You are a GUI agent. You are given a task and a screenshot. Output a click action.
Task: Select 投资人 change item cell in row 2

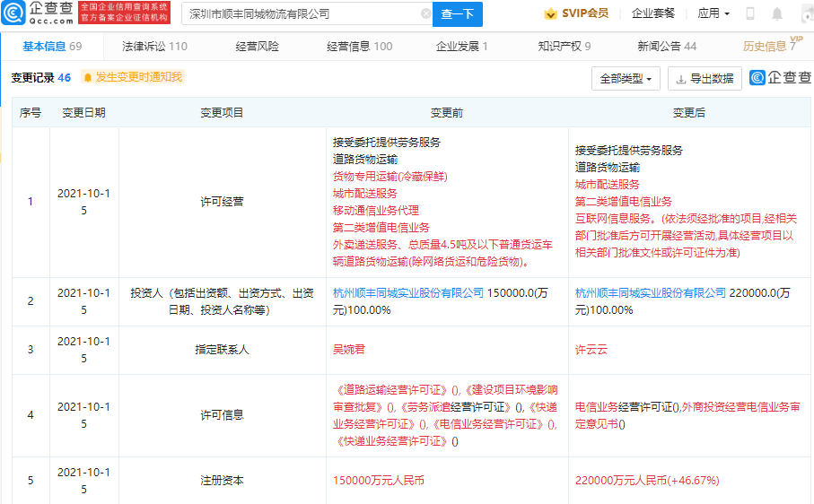(x=223, y=301)
